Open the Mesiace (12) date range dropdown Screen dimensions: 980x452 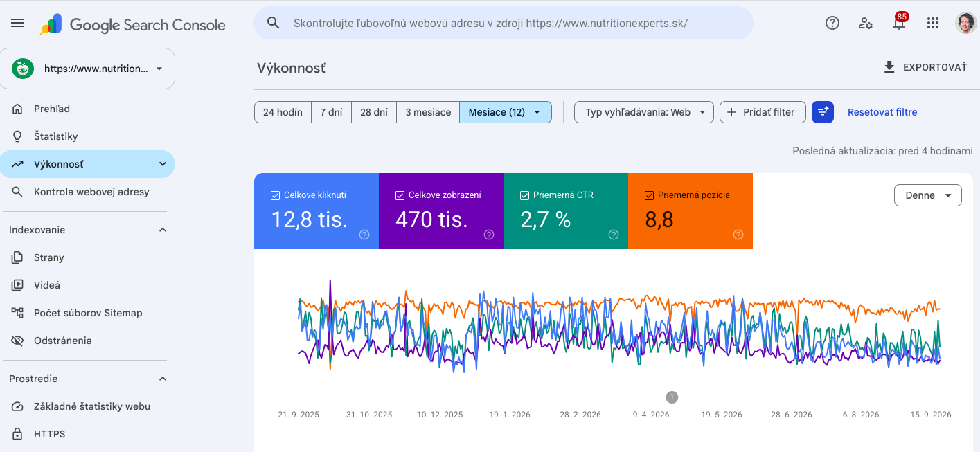click(x=506, y=112)
